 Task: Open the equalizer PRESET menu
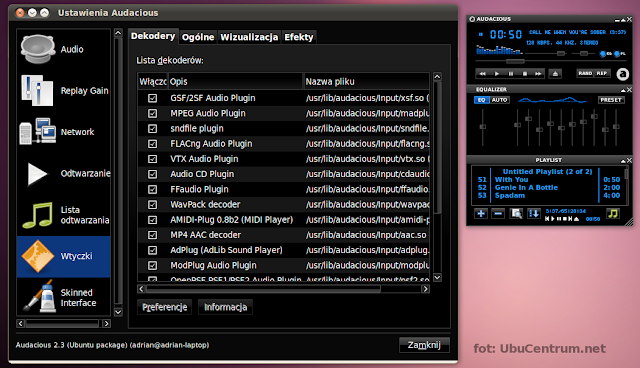(x=611, y=100)
